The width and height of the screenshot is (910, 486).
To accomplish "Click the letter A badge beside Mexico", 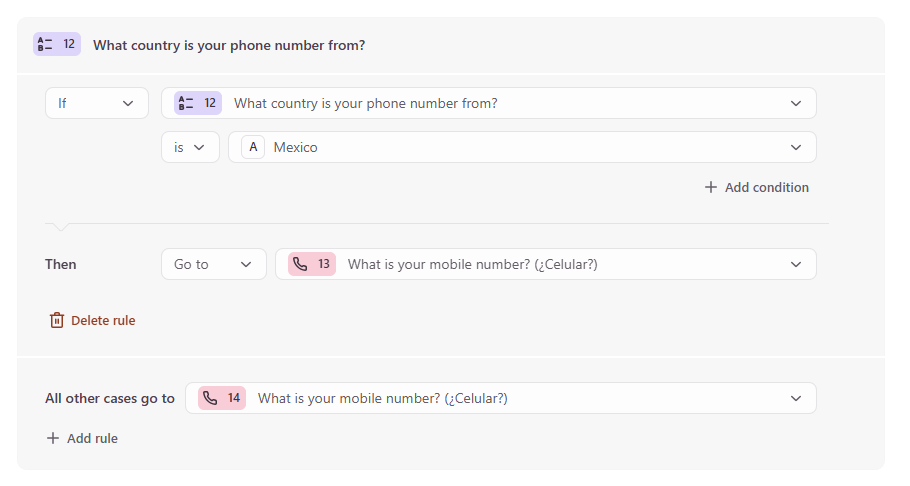I will click(253, 147).
